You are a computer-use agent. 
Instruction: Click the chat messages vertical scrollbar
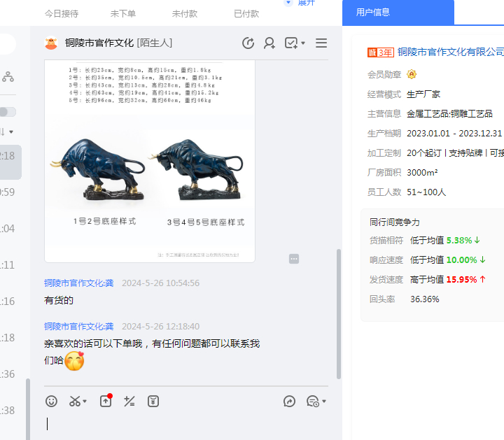[339, 314]
